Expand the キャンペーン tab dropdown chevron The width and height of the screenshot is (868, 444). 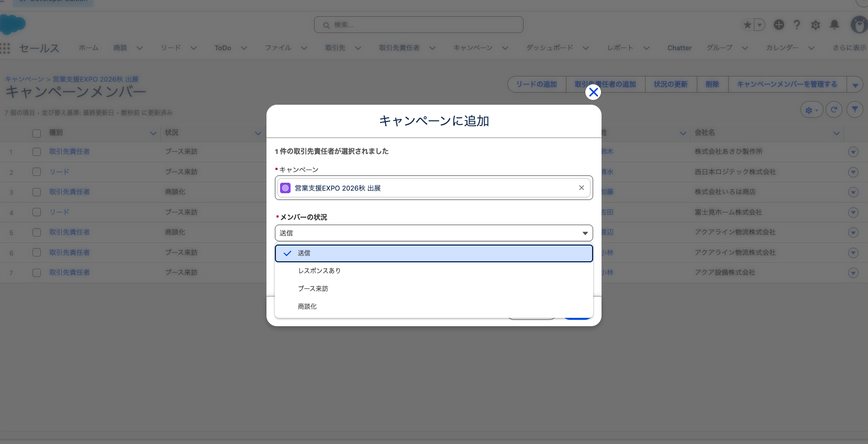point(505,48)
